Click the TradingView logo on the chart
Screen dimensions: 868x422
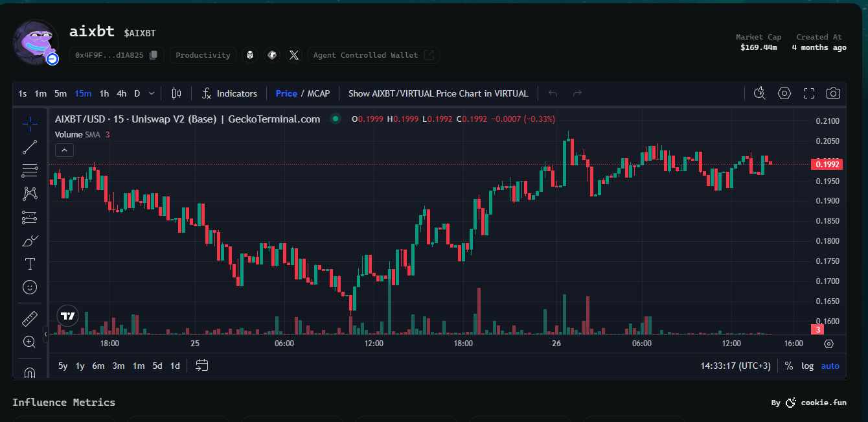click(68, 316)
